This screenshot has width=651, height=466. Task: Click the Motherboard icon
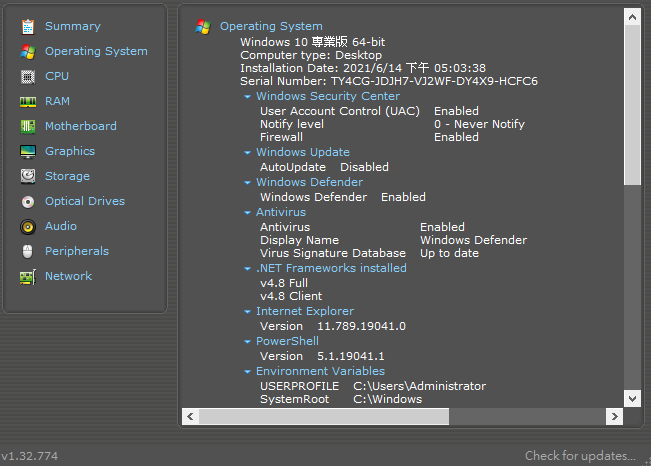click(28, 127)
